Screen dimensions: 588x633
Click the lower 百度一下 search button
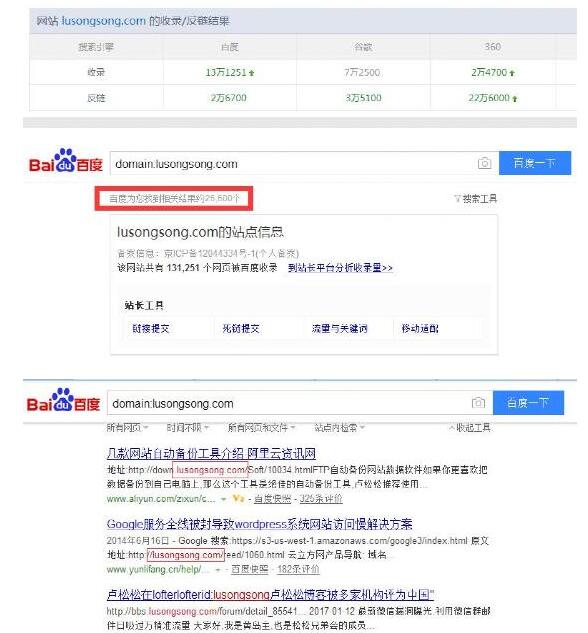pyautogui.click(x=528, y=402)
